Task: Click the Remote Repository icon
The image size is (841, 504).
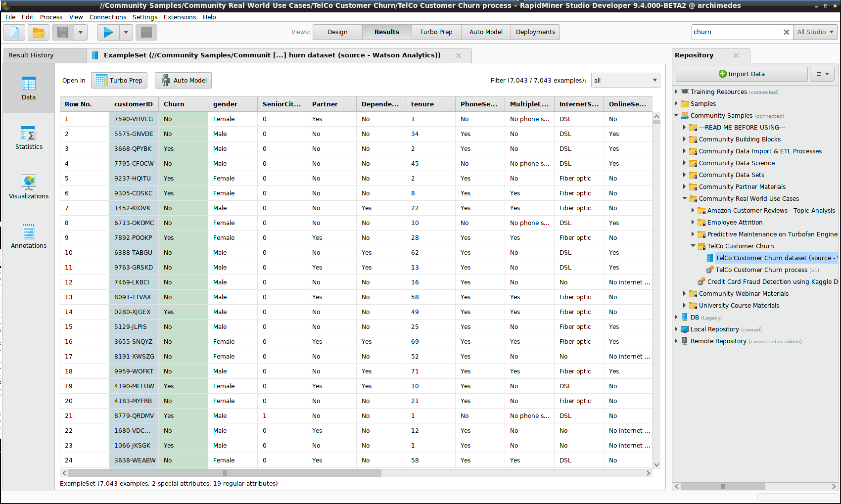Action: (x=685, y=341)
